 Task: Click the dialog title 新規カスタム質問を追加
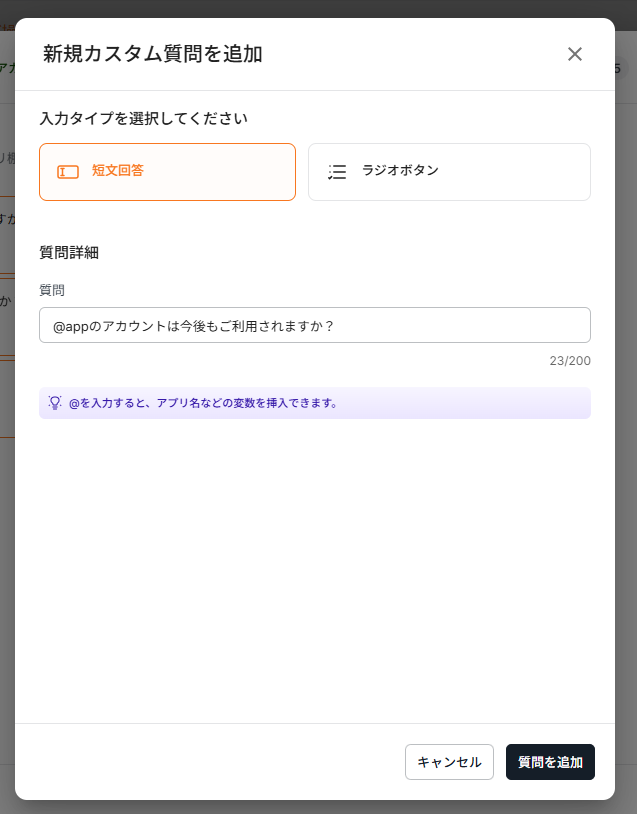click(152, 54)
